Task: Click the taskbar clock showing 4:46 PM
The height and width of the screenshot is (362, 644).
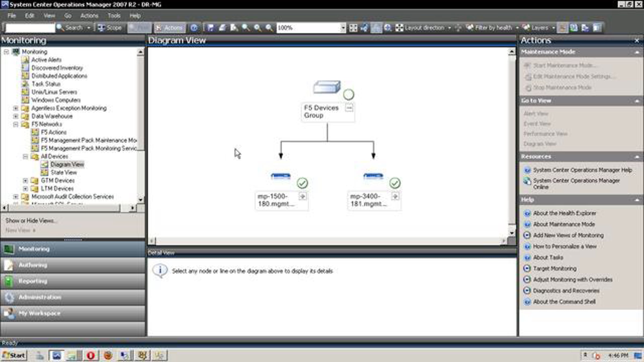Action: click(x=618, y=356)
